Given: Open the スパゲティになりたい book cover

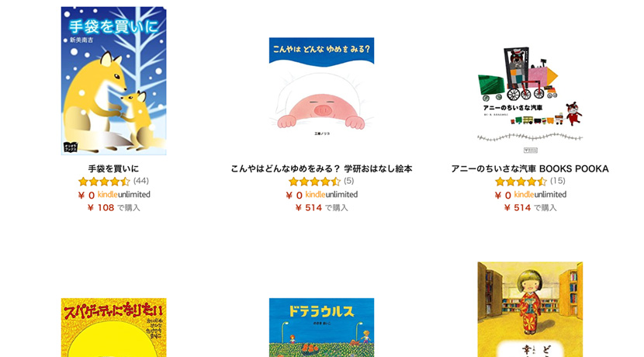Looking at the screenshot, I should click(x=114, y=328).
